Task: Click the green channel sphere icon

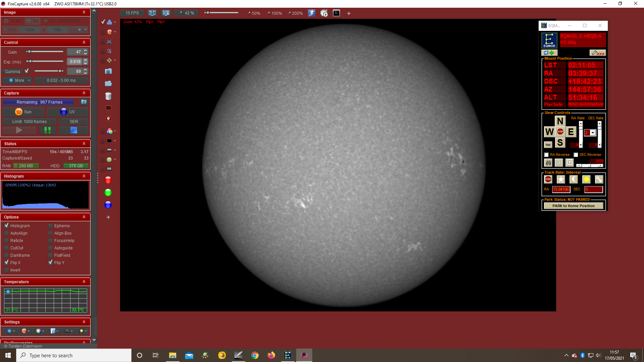Action: pos(108,193)
